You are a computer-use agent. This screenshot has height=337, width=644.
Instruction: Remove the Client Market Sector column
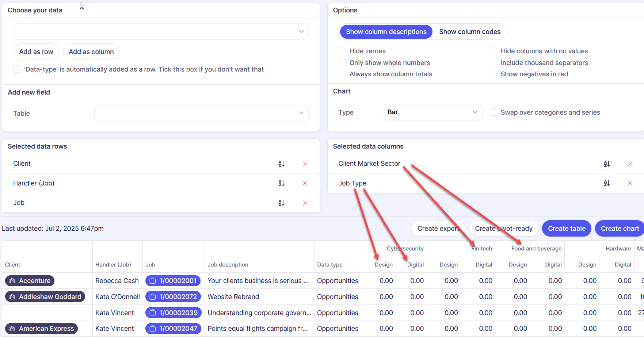[x=630, y=164]
